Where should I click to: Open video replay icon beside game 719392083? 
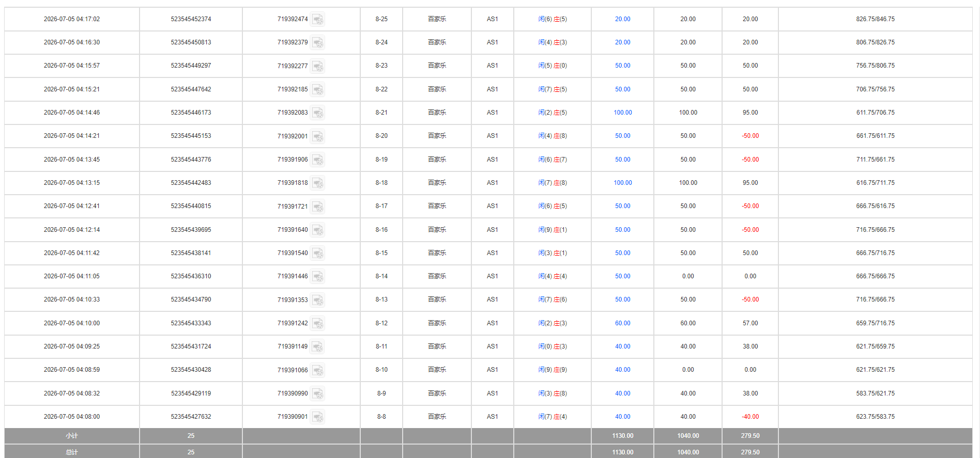click(317, 113)
